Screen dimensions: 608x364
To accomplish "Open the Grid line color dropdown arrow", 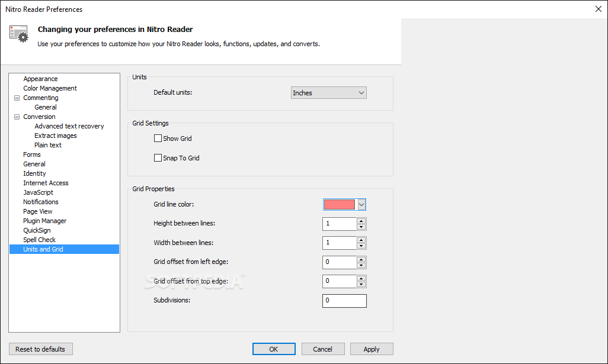I will pos(361,204).
